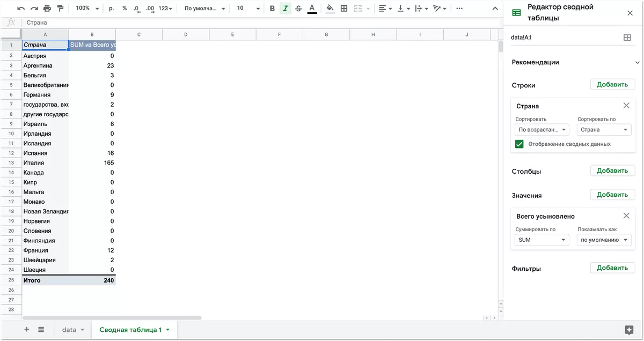Apply bold formatting
644x341 pixels.
272,9
